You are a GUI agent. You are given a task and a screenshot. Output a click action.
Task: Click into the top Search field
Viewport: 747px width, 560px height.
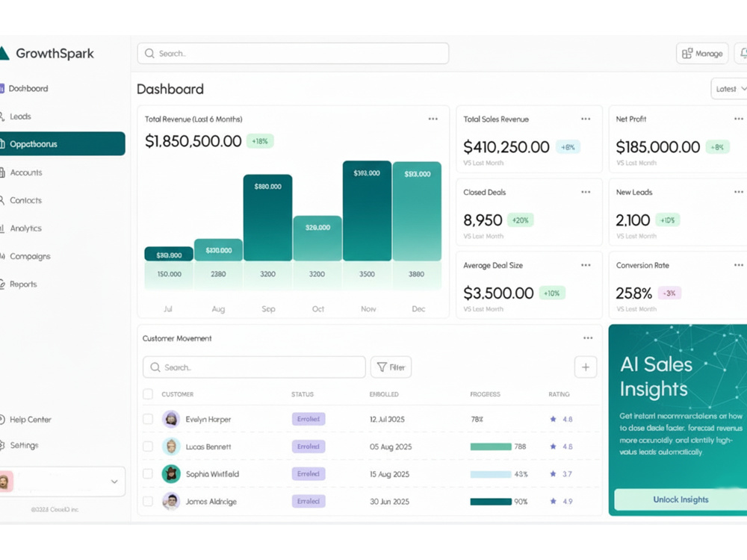point(293,53)
